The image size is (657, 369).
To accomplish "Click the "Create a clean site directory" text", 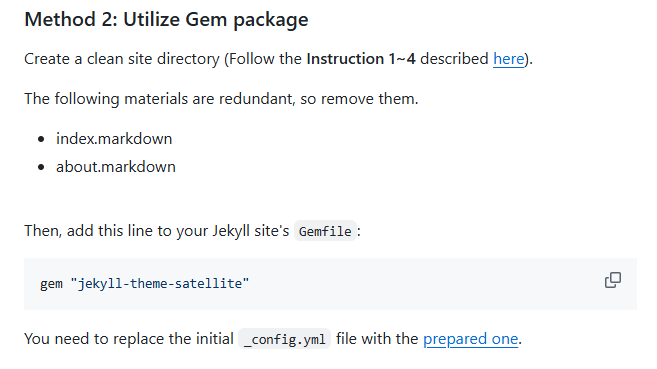I will (122, 59).
